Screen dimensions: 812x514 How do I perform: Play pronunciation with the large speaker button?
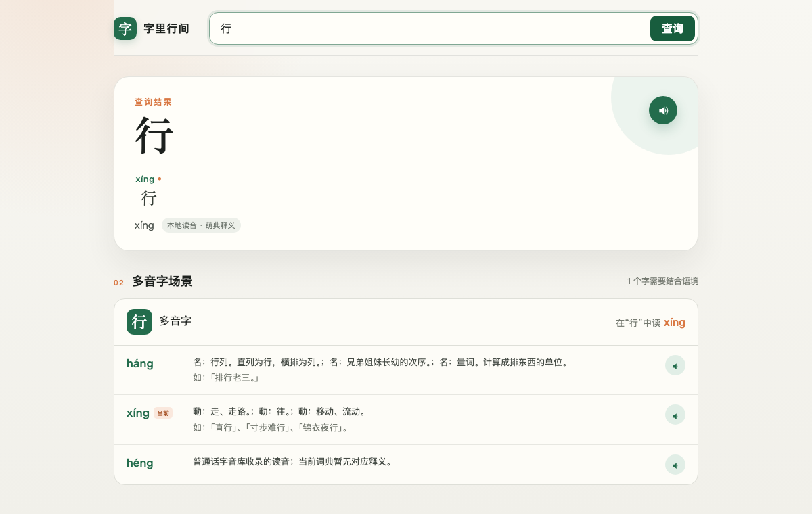pyautogui.click(x=663, y=110)
